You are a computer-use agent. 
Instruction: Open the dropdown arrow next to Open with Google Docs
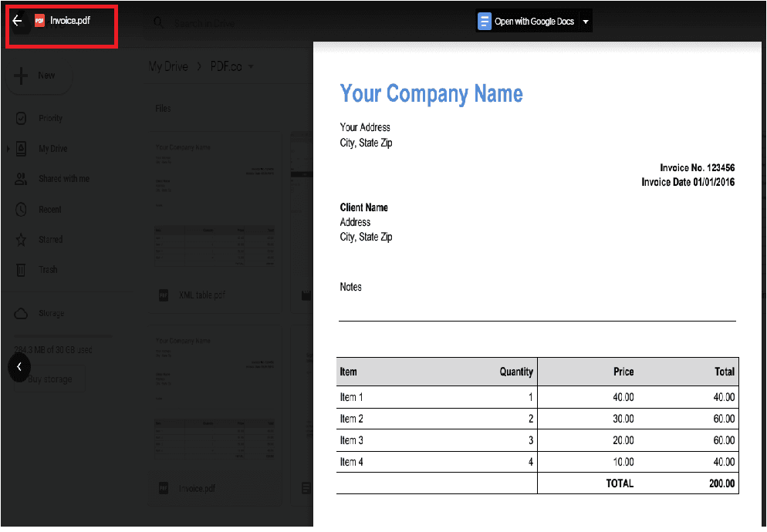click(x=586, y=22)
